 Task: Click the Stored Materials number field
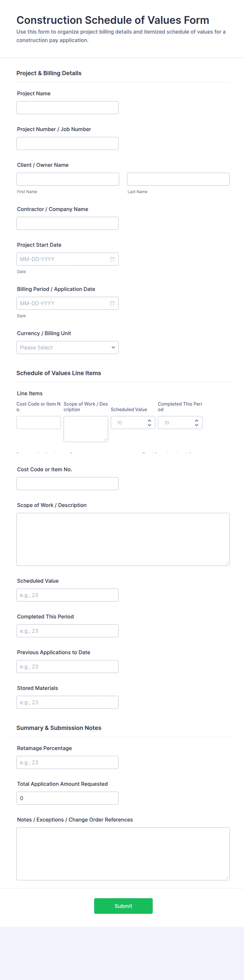click(x=67, y=702)
